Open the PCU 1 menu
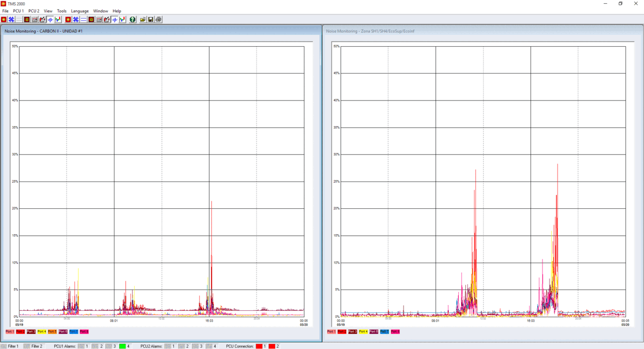 point(18,11)
